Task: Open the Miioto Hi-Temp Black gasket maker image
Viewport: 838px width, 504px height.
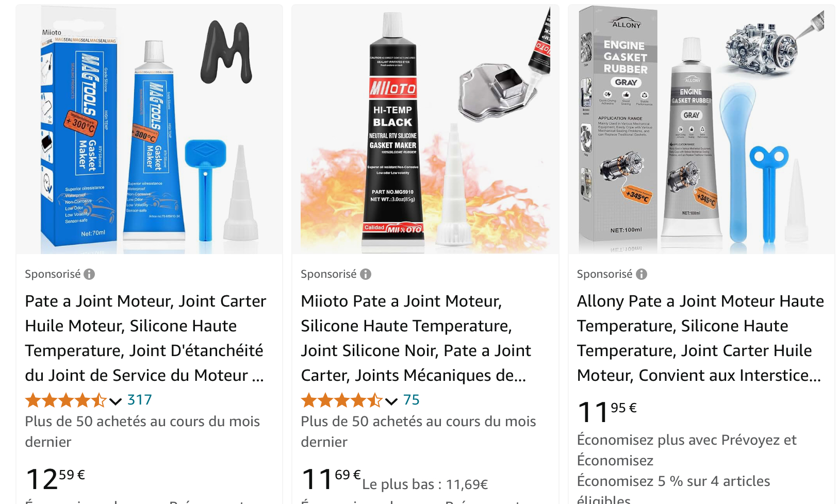Action: click(x=425, y=129)
